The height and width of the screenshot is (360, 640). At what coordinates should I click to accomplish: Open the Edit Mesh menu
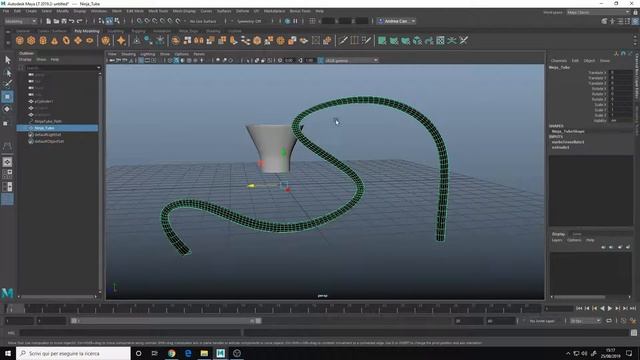(x=135, y=11)
